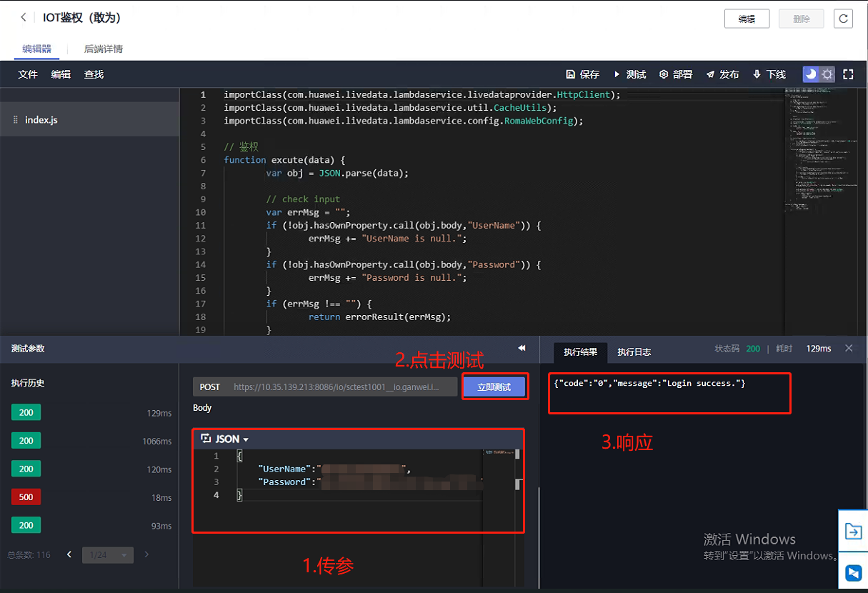Go back using the top-left arrow
This screenshot has height=593, width=868.
click(x=24, y=18)
